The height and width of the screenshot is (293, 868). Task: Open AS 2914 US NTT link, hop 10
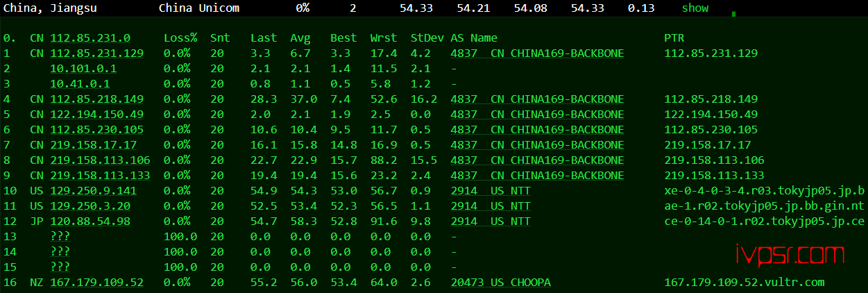(491, 190)
